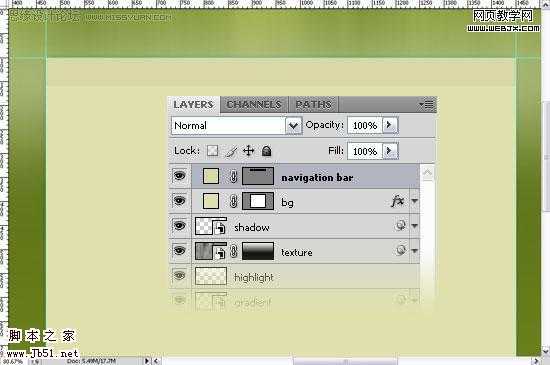Click horizontal scrollbar right arrow

[536, 361]
